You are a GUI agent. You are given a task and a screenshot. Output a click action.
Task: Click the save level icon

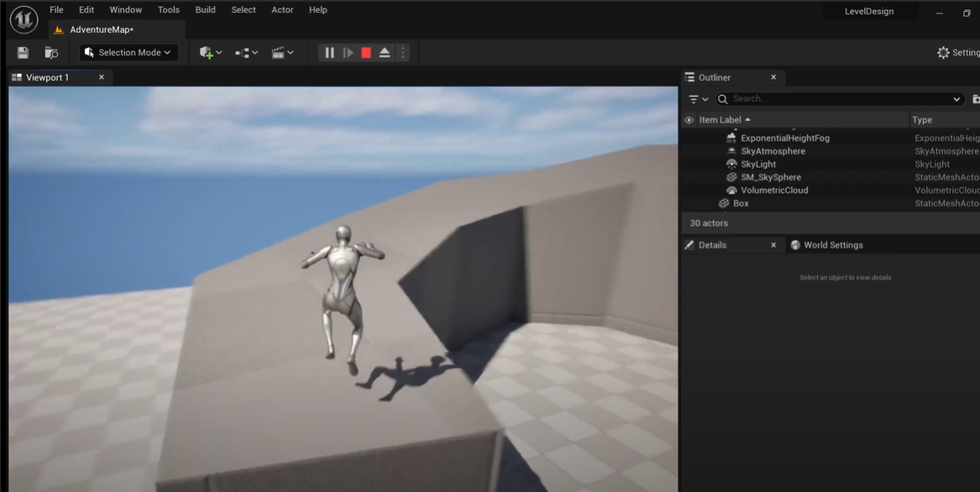tap(23, 53)
